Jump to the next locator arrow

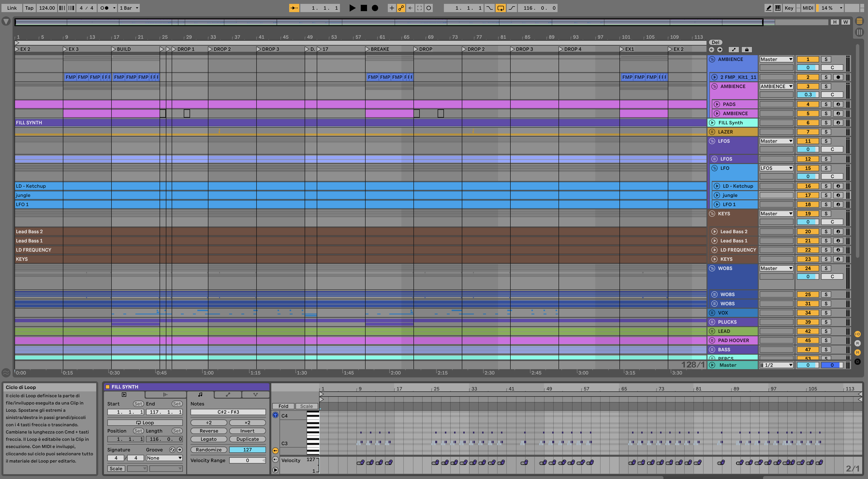[720, 50]
